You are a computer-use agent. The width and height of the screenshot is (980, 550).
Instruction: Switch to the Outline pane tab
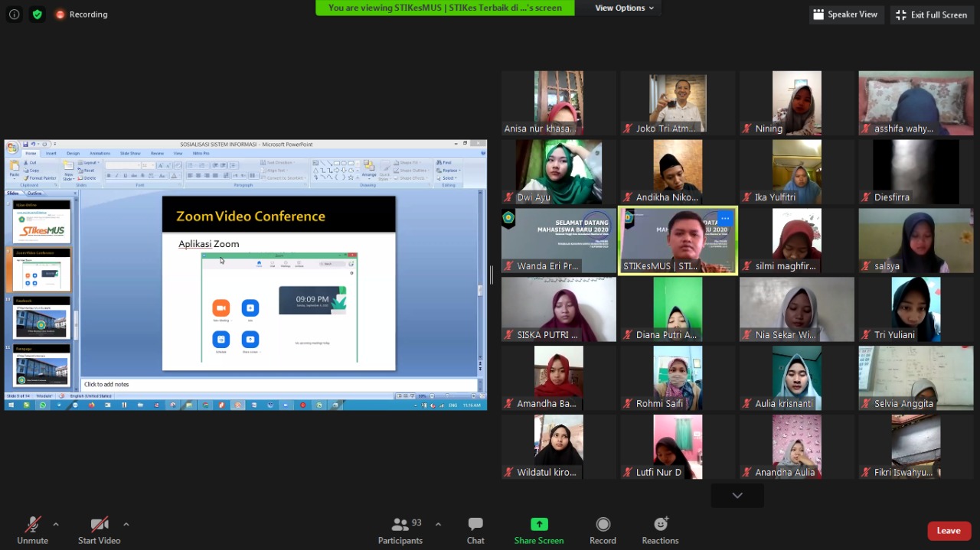(x=35, y=193)
